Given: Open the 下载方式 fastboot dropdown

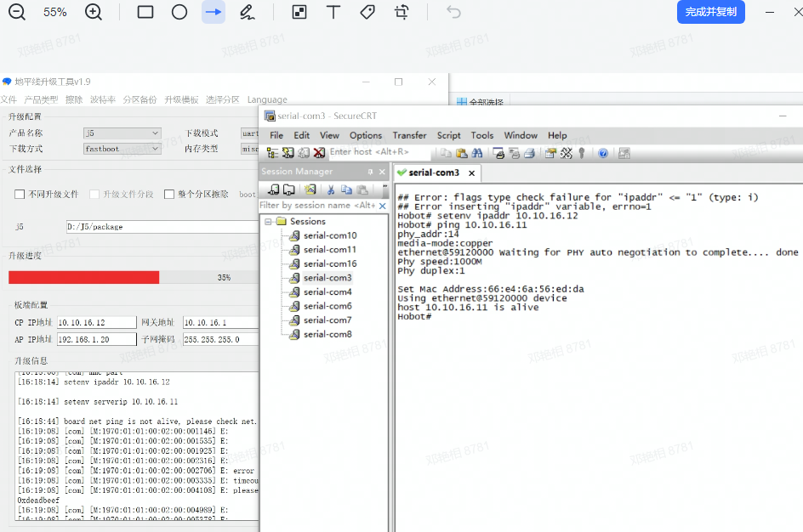Looking at the screenshot, I should [122, 149].
